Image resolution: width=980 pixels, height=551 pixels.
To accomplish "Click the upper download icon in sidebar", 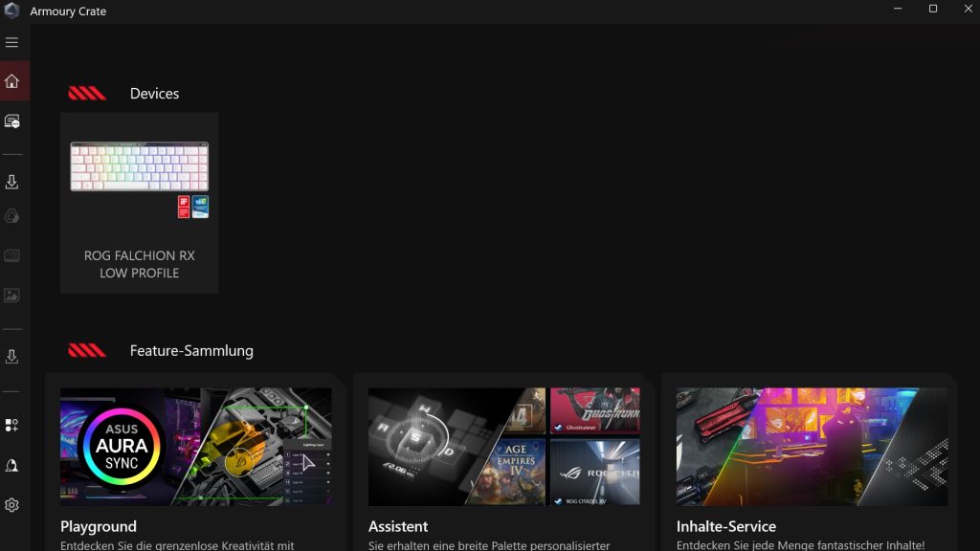I will 11,182.
